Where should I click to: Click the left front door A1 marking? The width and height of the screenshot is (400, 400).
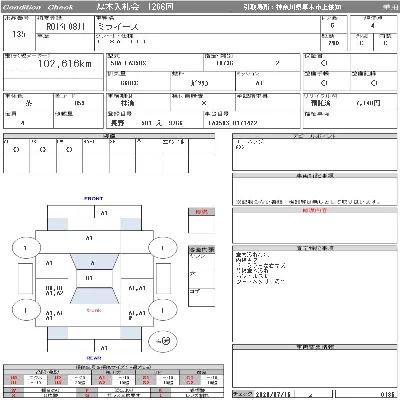pos(49,263)
